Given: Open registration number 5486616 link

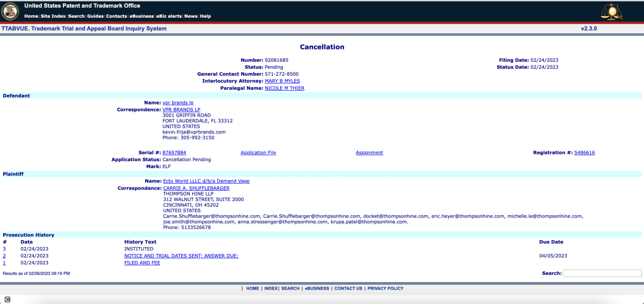Looking at the screenshot, I should coord(584,153).
